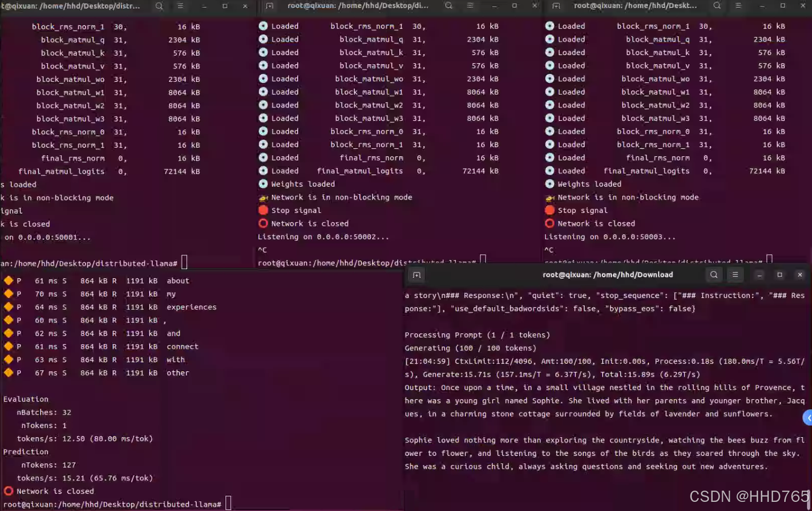812x511 pixels.
Task: Open hamburger menu in first terminal window
Action: (x=180, y=6)
